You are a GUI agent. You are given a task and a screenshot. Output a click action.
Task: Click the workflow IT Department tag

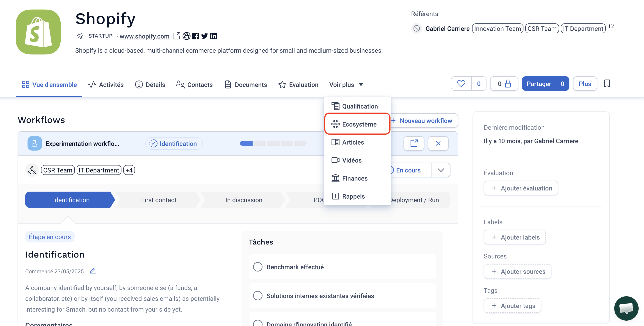point(99,170)
